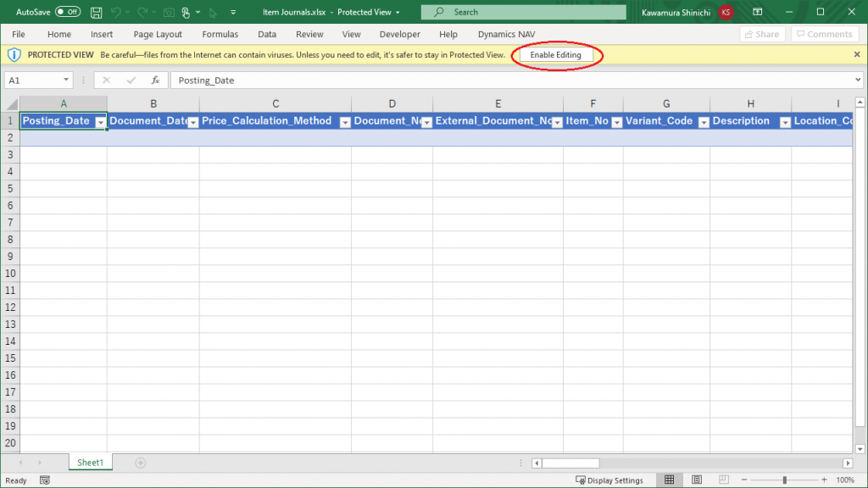The width and height of the screenshot is (868, 488).
Task: Open Price_Calculation_Method filter dropdown
Action: coord(345,122)
